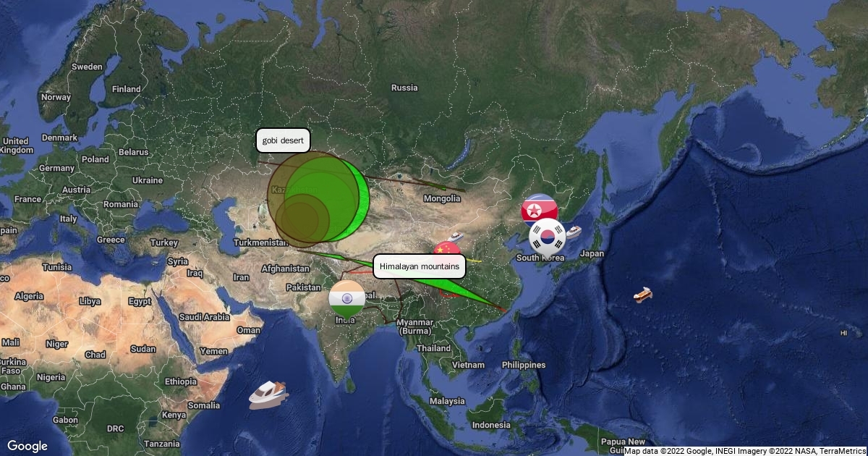Viewport: 868px width, 456px height.
Task: Select the speedboat icon near Somalia
Action: (268, 394)
